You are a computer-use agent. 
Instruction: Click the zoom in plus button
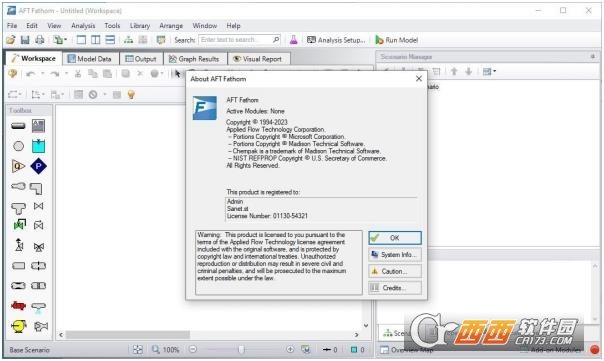pyautogui.click(x=290, y=349)
